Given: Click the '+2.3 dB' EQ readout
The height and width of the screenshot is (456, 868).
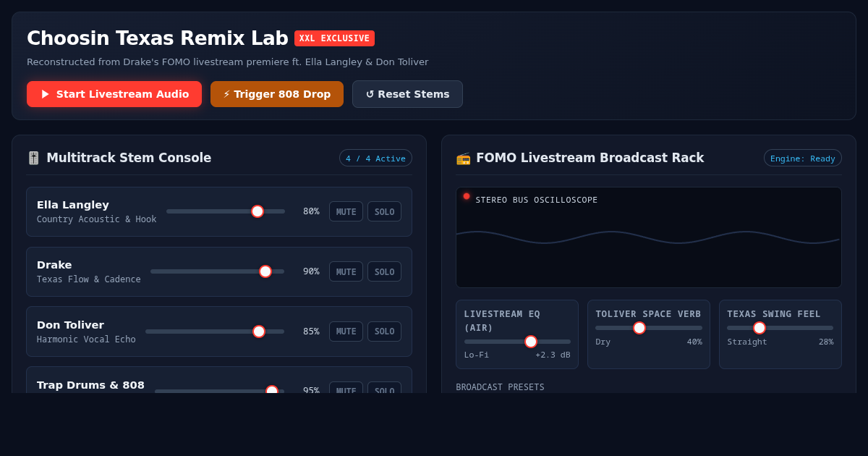Looking at the screenshot, I should 553,355.
